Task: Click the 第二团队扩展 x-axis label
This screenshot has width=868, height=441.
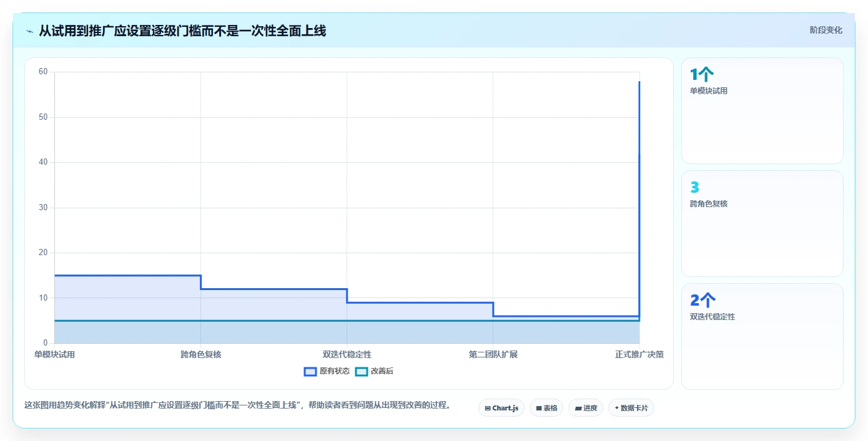Action: 493,354
